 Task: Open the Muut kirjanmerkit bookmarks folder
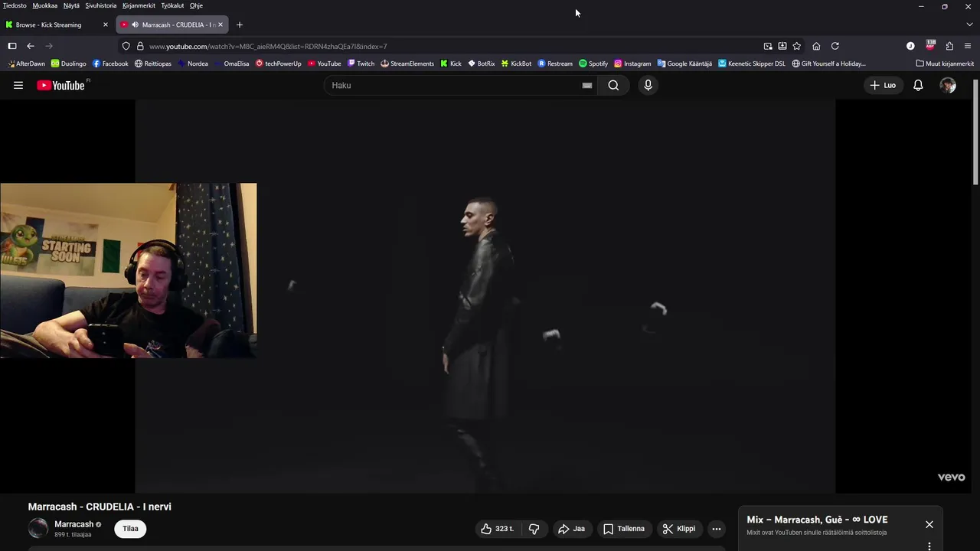pos(945,64)
